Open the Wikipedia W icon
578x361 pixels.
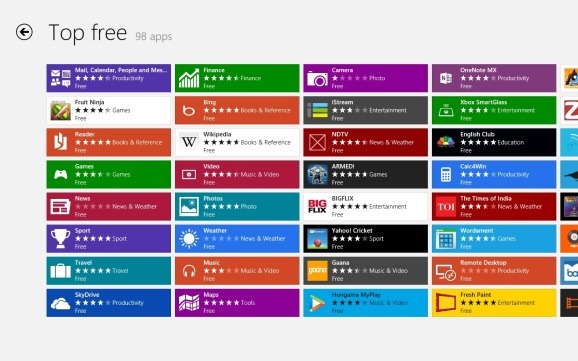tap(189, 142)
